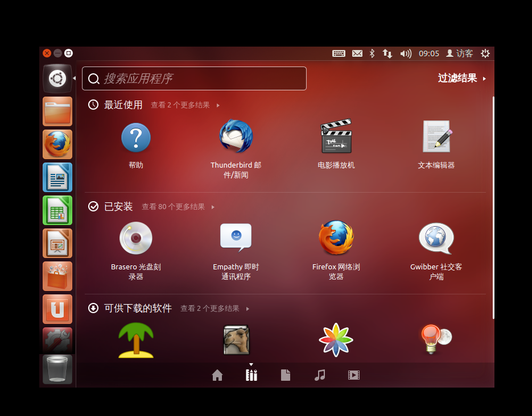Switch to the Video lens tab
Image resolution: width=532 pixels, height=416 pixels.
[354, 375]
